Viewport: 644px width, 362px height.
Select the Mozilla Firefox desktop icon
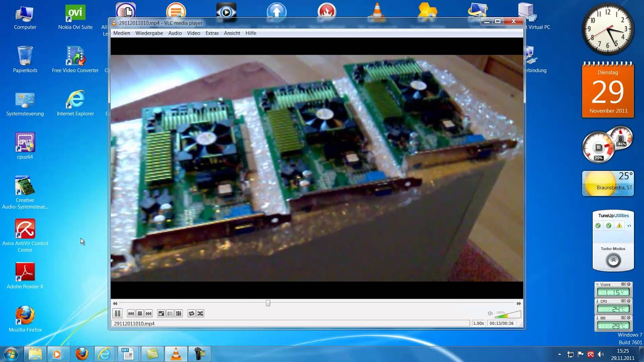pyautogui.click(x=25, y=319)
